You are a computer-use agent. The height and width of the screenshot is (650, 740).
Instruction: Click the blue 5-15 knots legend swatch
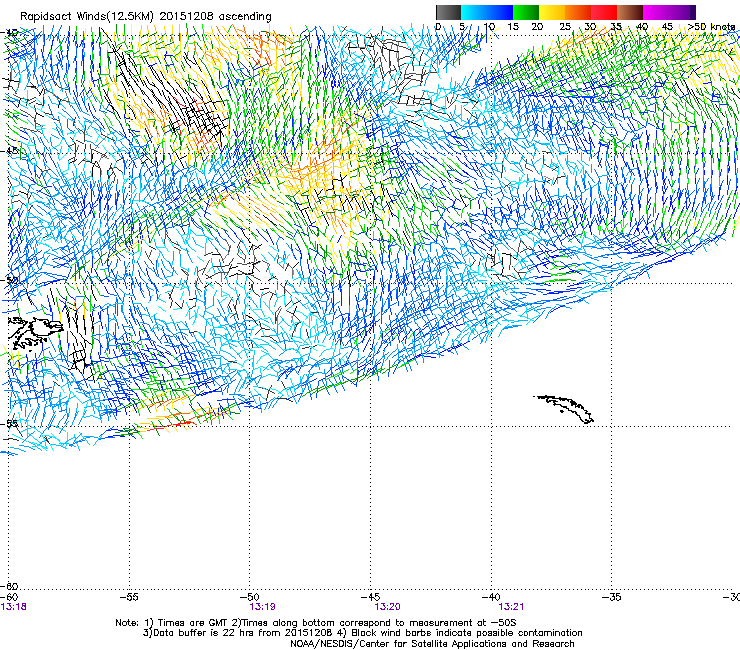click(x=487, y=12)
